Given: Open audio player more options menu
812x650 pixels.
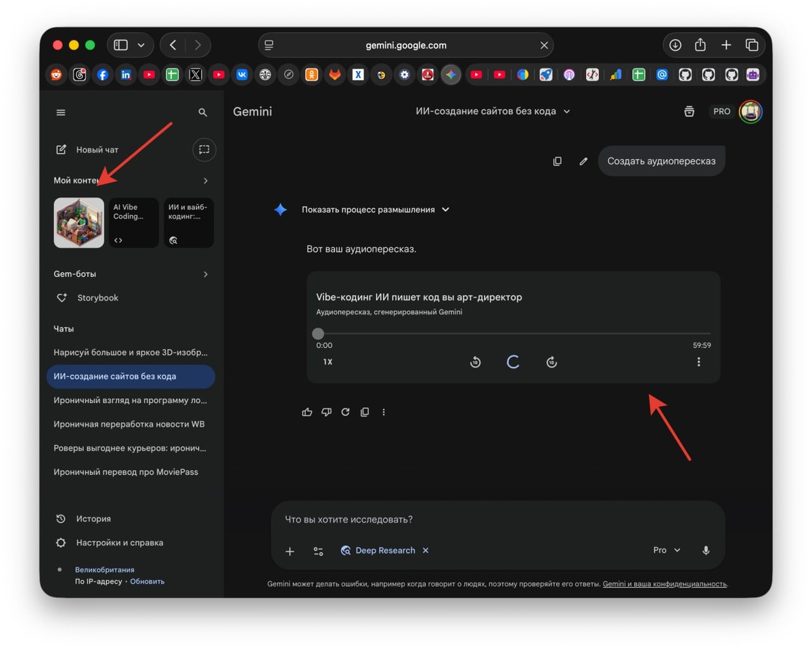Looking at the screenshot, I should point(699,362).
